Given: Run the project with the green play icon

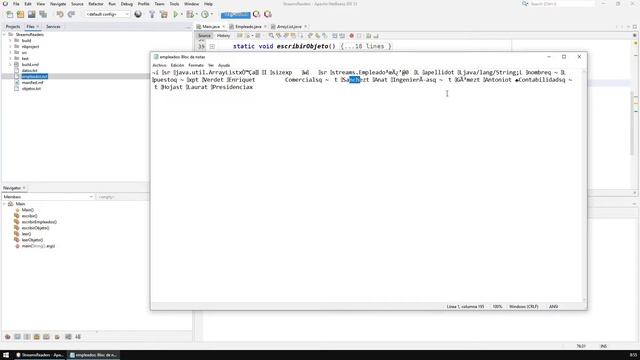Looking at the screenshot, I should coord(176,14).
